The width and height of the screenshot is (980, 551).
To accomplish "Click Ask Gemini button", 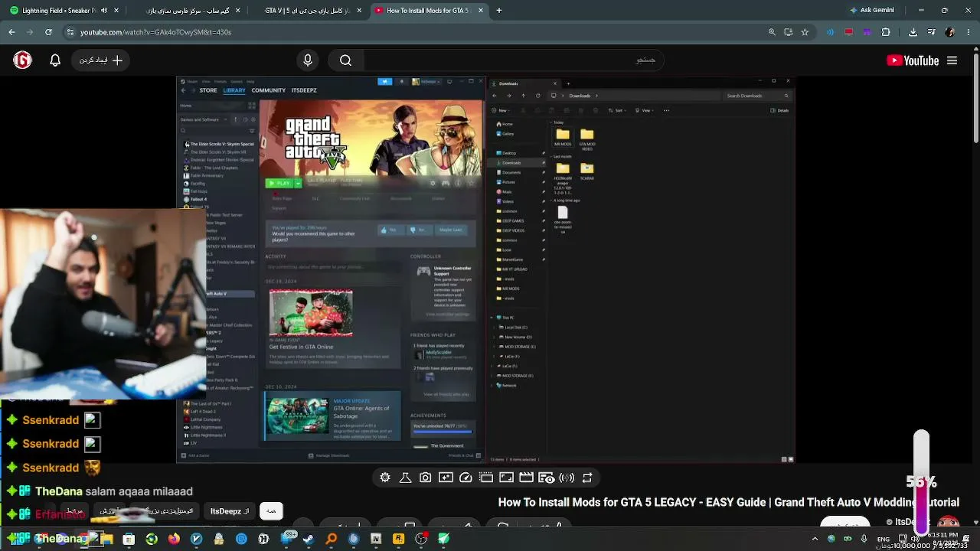I will (874, 11).
